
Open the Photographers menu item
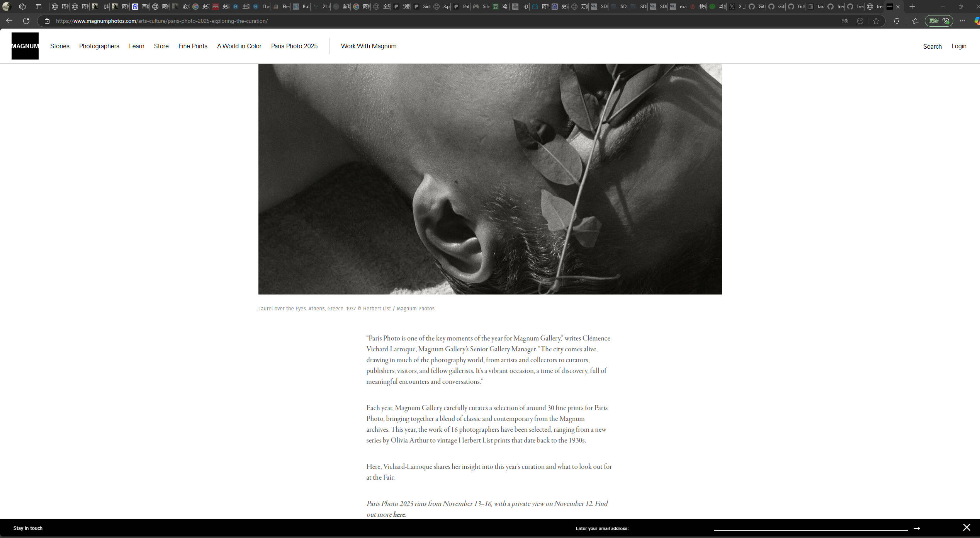(99, 46)
